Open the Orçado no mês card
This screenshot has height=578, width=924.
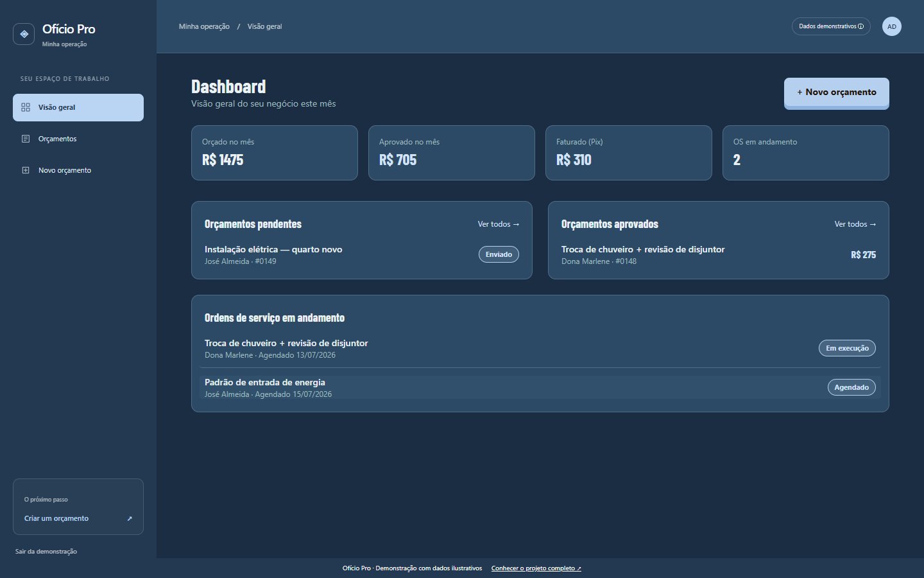tap(275, 153)
